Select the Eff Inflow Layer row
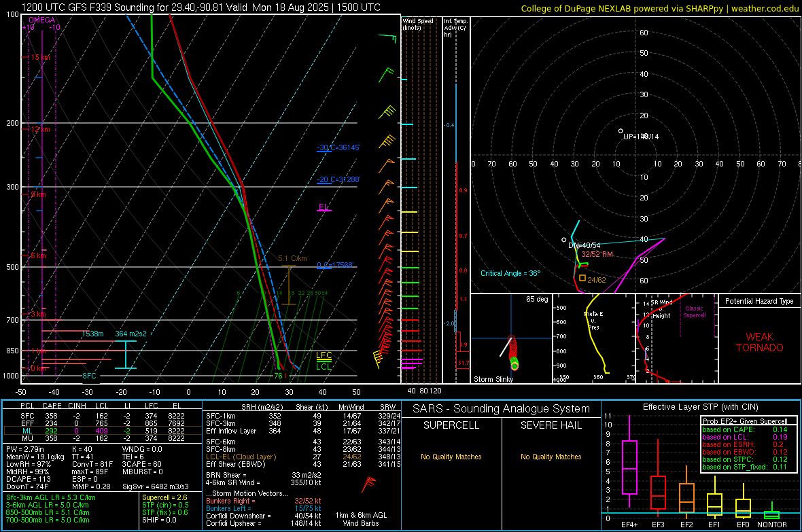 303,431
